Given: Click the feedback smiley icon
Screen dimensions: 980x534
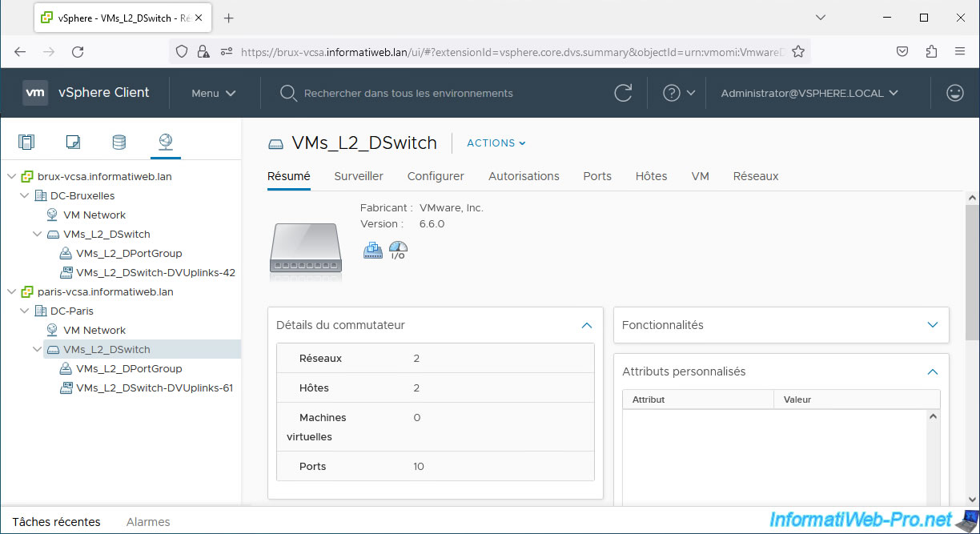Looking at the screenshot, I should 954,93.
